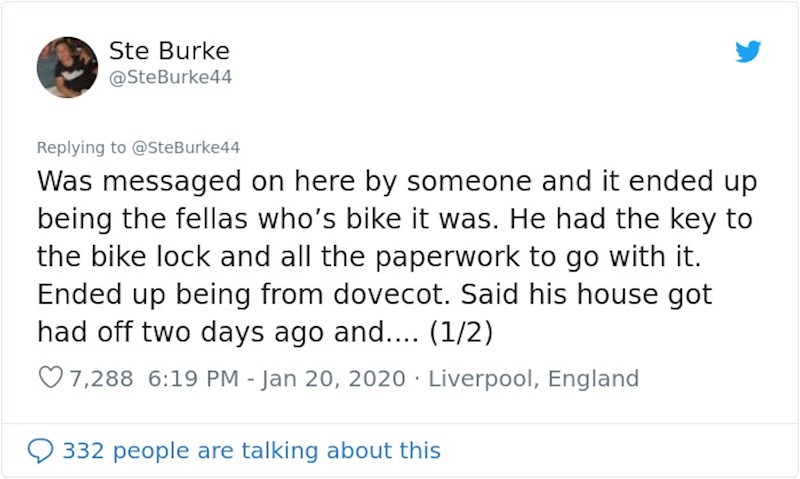800x479 pixels.
Task: Open Ste Burke's profile avatar photo
Action: (x=67, y=67)
